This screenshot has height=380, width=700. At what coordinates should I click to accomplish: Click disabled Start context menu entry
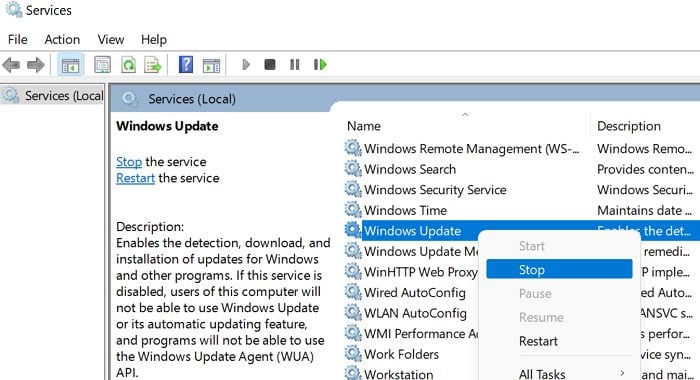tap(531, 246)
